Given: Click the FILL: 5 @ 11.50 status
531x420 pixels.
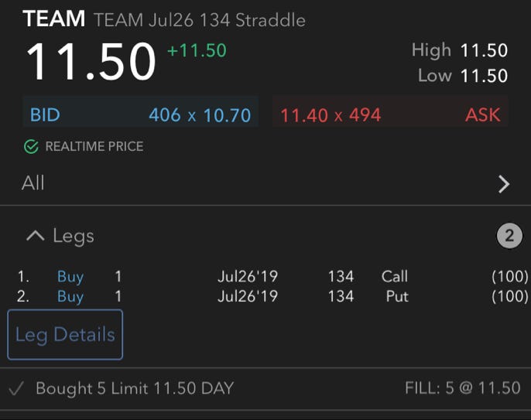Looking at the screenshot, I should [463, 388].
